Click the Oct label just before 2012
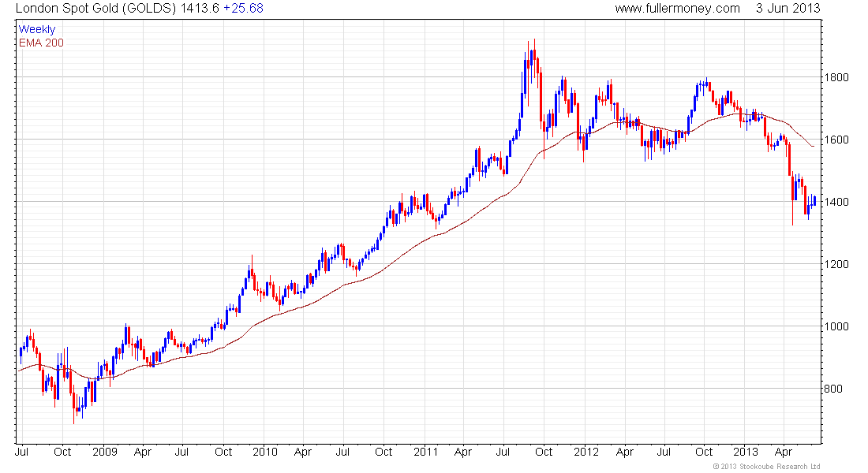The height and width of the screenshot is (473, 868). click(544, 452)
